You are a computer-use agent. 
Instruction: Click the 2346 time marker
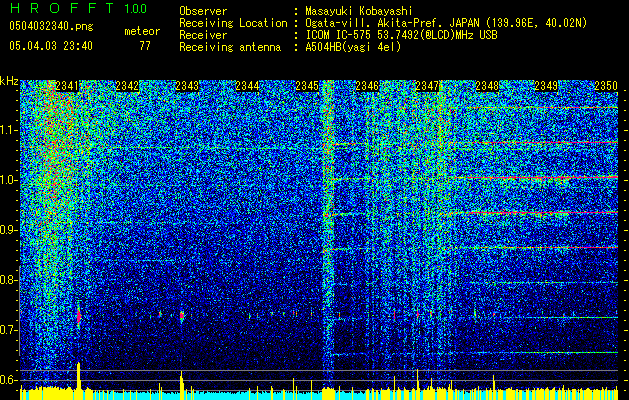pos(367,86)
